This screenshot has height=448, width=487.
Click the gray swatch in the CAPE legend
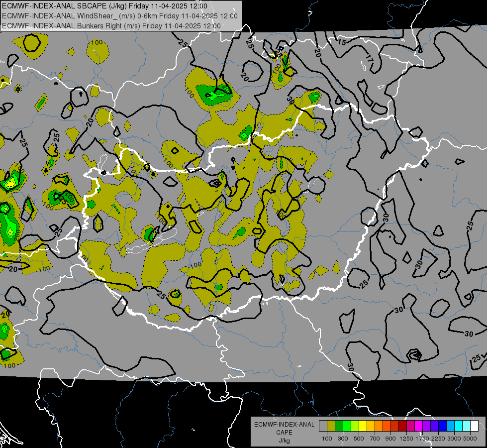[323, 426]
